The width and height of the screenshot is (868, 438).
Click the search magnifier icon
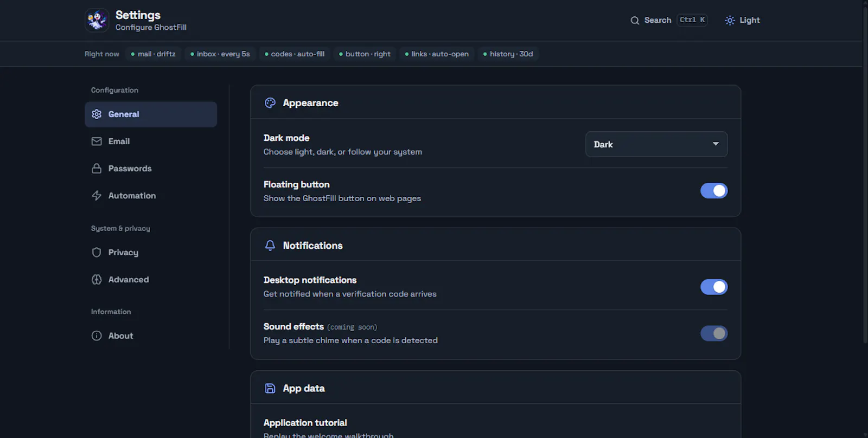[635, 21]
